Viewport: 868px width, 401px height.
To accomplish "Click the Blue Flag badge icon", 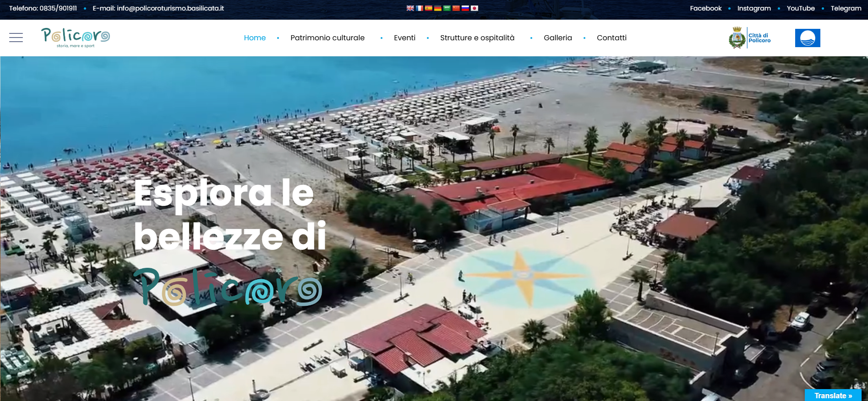I will (808, 38).
